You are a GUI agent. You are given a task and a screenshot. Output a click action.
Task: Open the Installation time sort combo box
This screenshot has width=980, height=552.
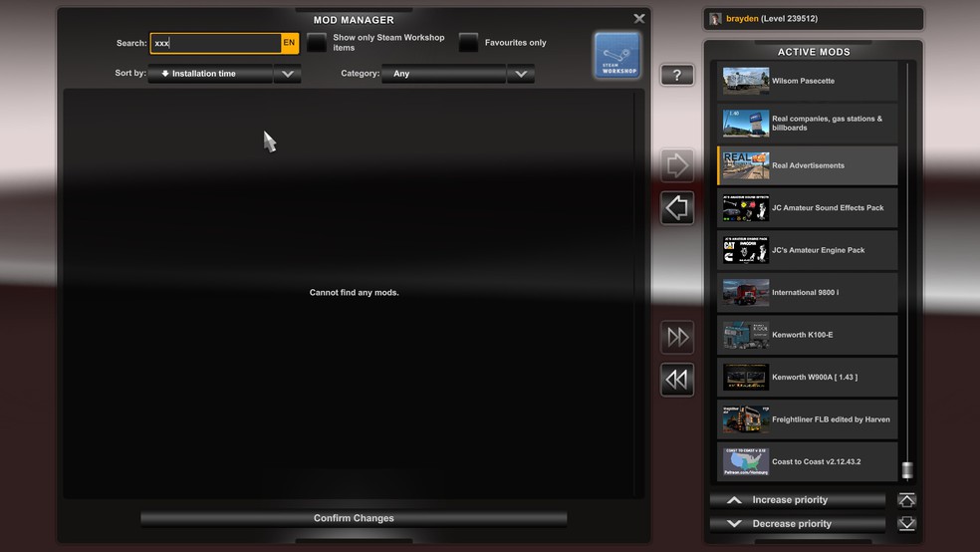point(210,74)
